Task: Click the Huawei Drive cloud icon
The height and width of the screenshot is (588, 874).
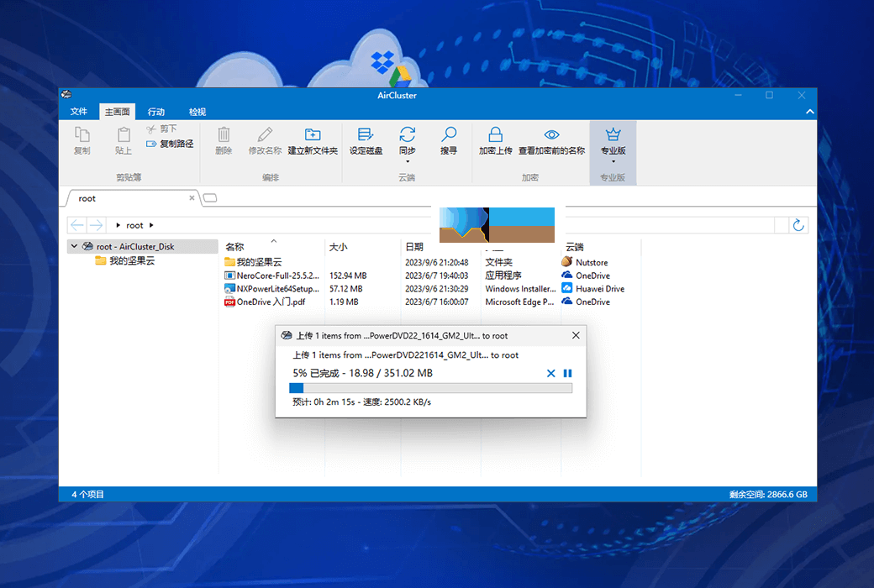Action: tap(567, 288)
